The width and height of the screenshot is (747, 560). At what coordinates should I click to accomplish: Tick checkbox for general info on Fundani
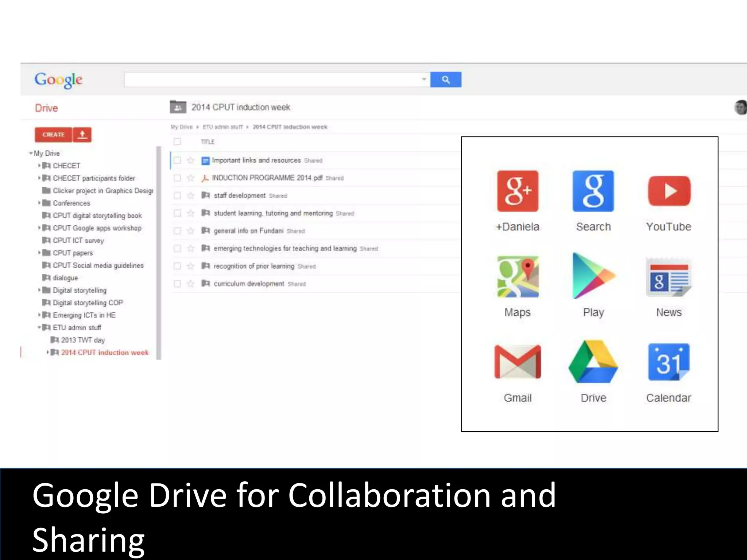click(177, 231)
